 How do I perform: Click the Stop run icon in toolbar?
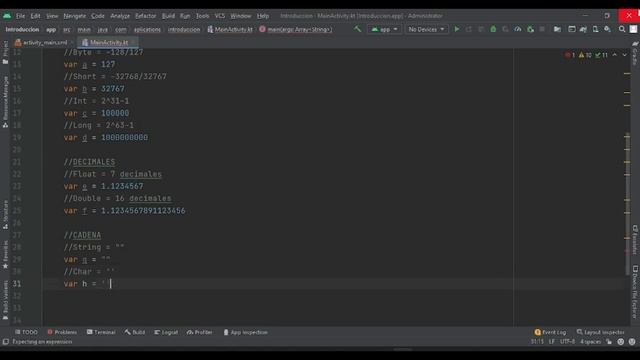(542, 29)
